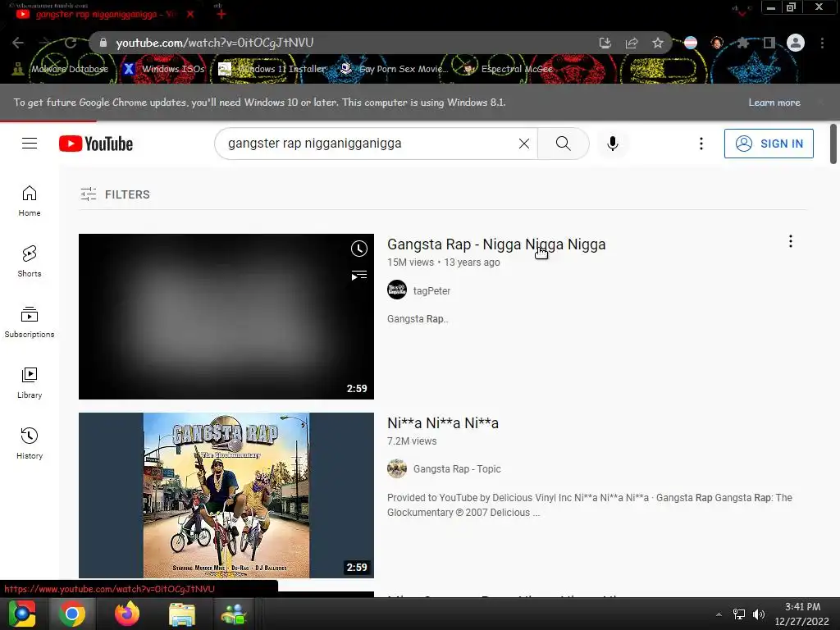This screenshot has height=630, width=840.
Task: Open YouTube settings three-dot menu
Action: pyautogui.click(x=701, y=144)
